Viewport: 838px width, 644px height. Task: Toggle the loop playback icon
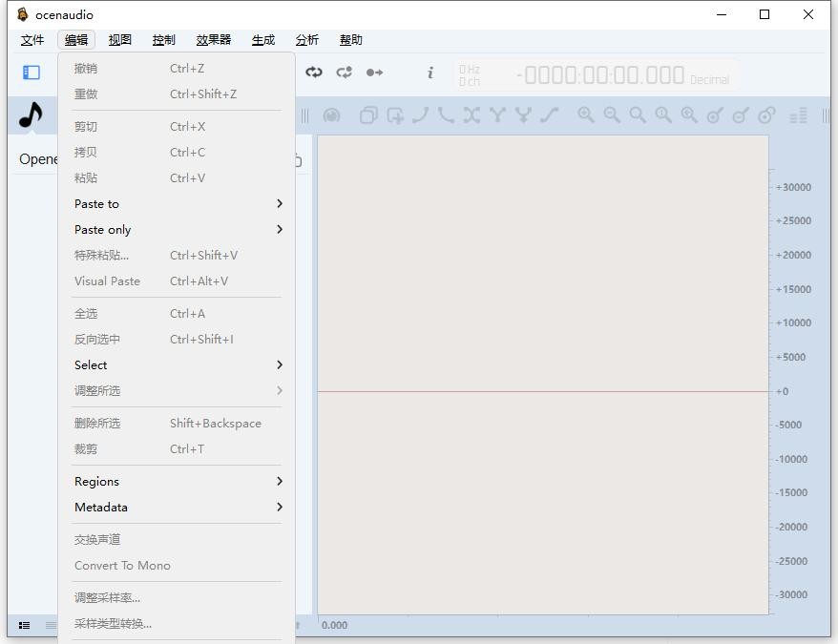pyautogui.click(x=314, y=73)
